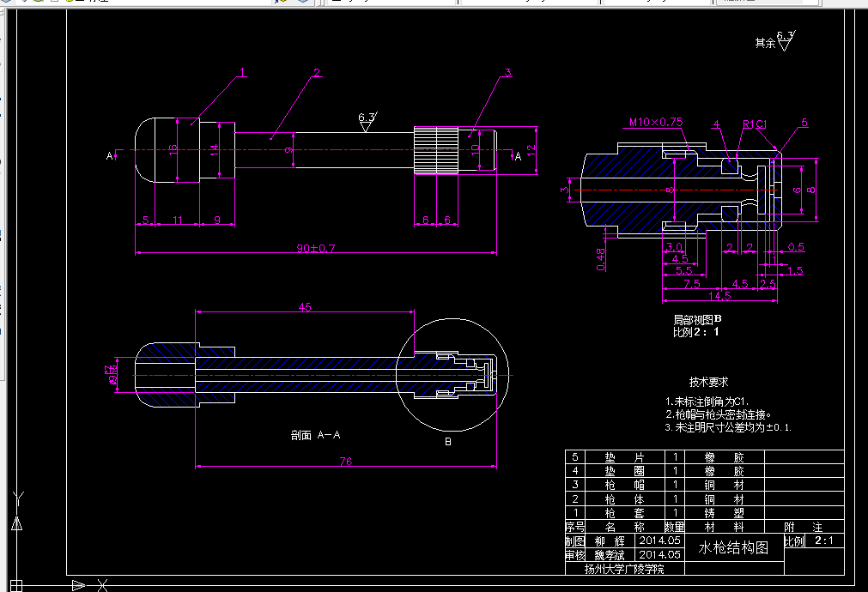This screenshot has width=868, height=592.
Task: Select note 1.未标注倒角为C1.
Action: 707,402
